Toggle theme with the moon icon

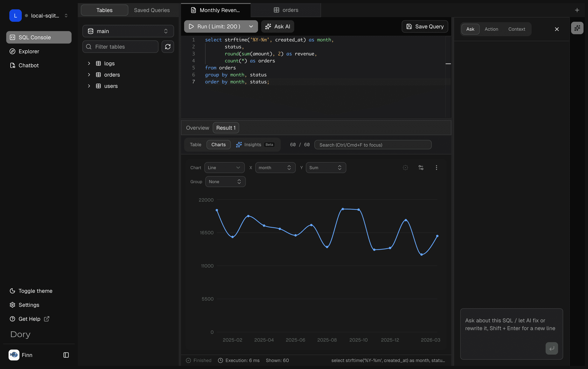12,291
